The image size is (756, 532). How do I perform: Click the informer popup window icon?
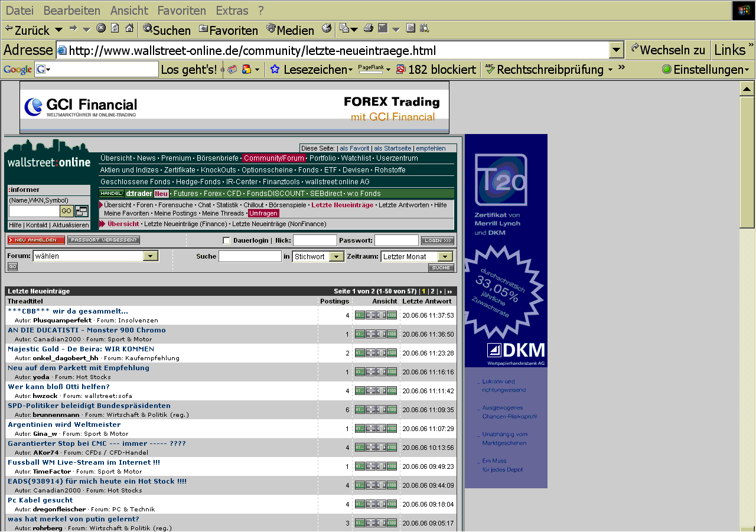(x=82, y=211)
